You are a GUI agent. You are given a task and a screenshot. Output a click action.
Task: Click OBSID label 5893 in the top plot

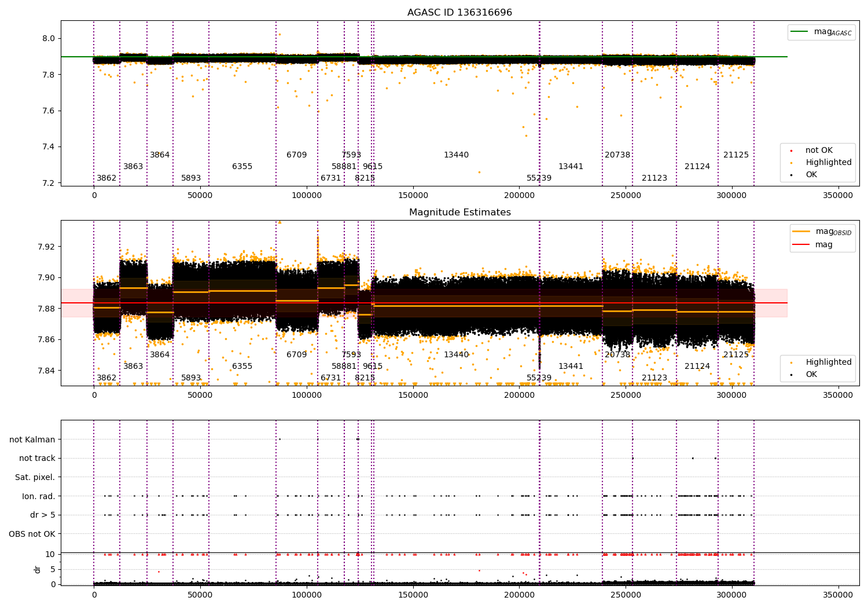[x=191, y=178]
